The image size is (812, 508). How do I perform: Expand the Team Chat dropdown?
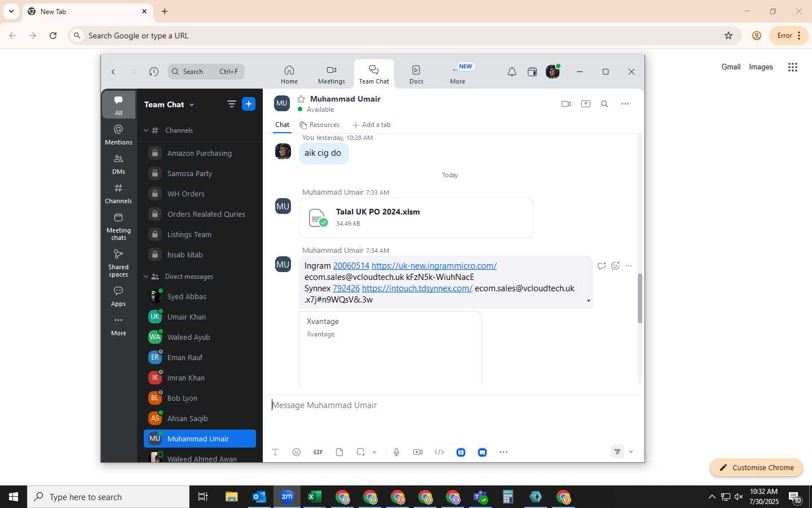(x=192, y=104)
